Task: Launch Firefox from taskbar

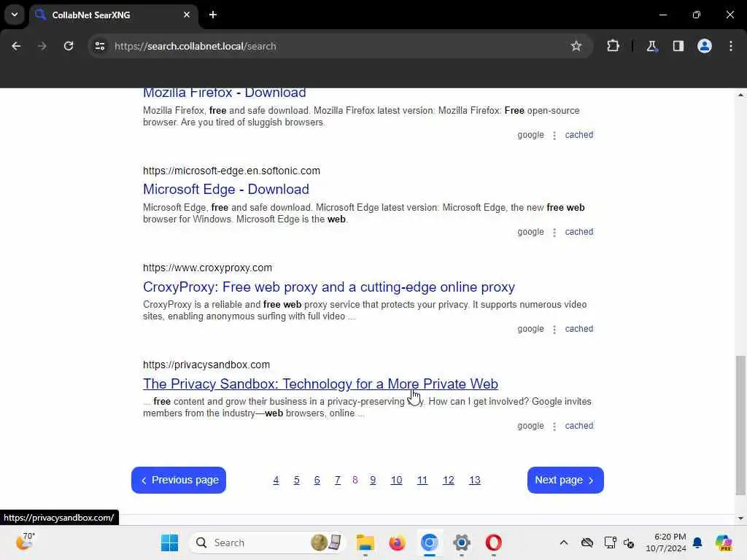Action: click(x=397, y=542)
